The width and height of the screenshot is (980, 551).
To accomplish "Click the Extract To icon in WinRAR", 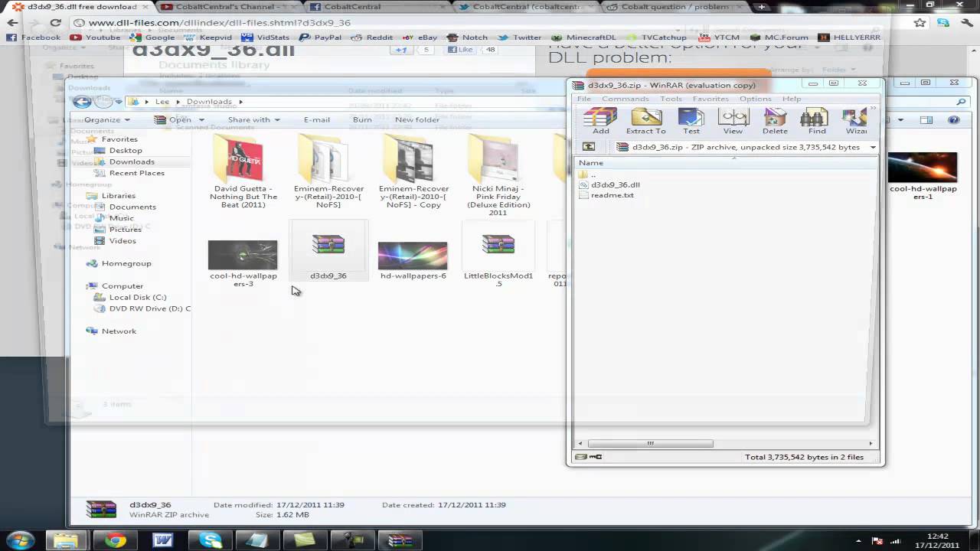I will point(645,121).
